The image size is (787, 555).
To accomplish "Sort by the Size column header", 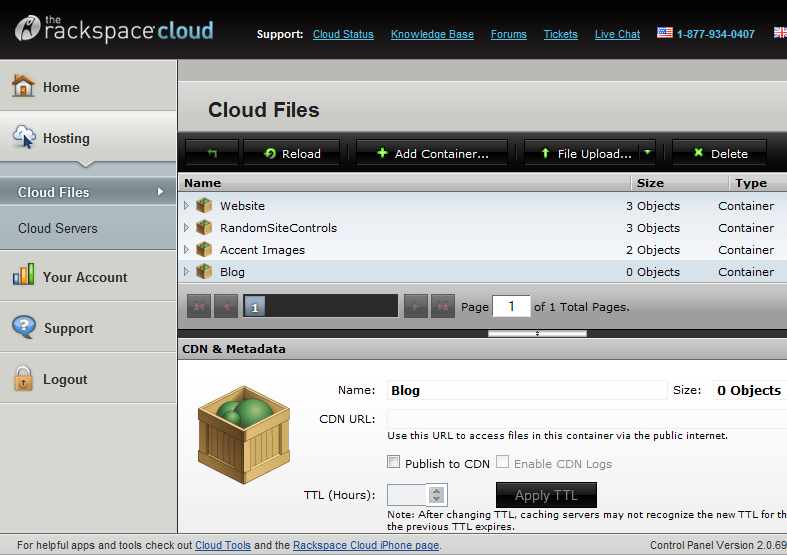I will pos(680,183).
